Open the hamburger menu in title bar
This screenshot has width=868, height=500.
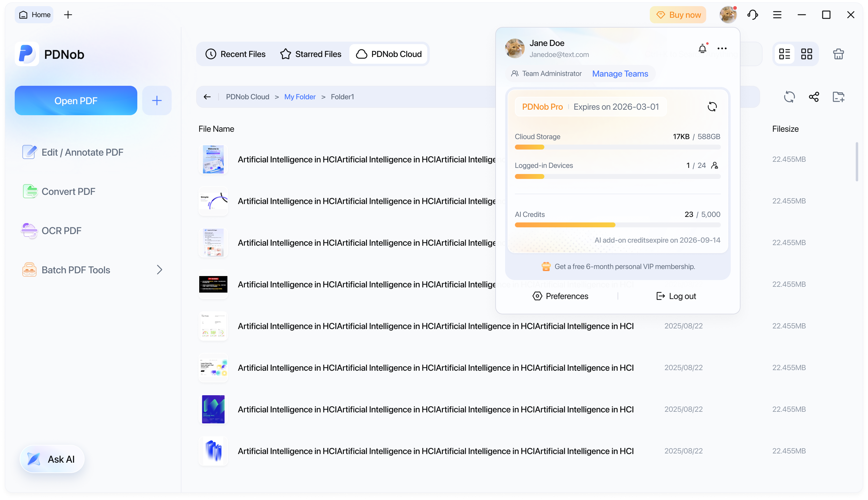point(777,15)
